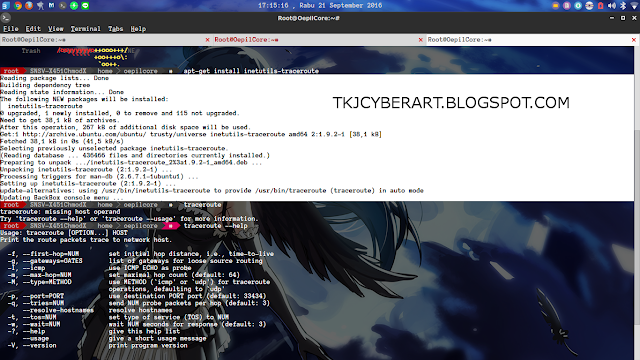
Task: Click the grey figure launcher beside Firefox
Action: click(x=40, y=5)
